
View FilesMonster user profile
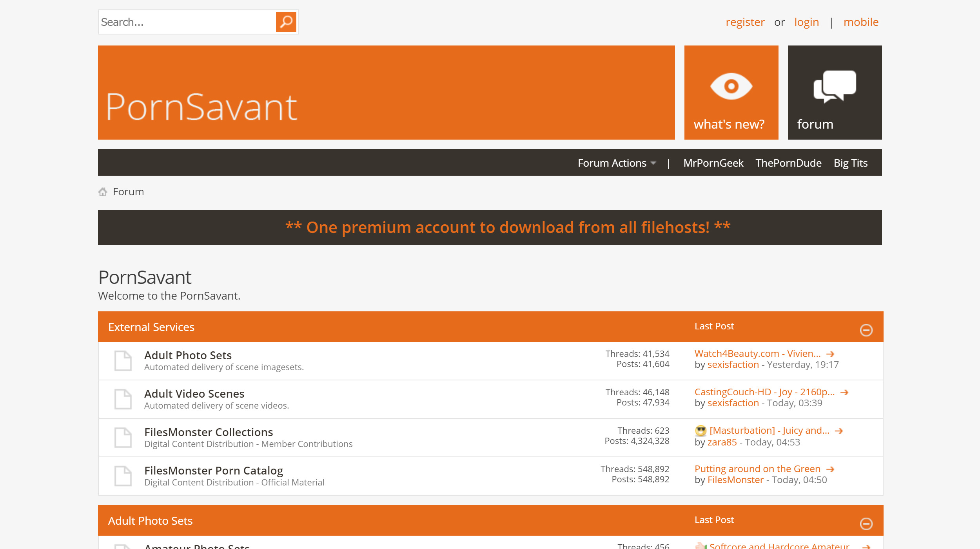pyautogui.click(x=735, y=480)
